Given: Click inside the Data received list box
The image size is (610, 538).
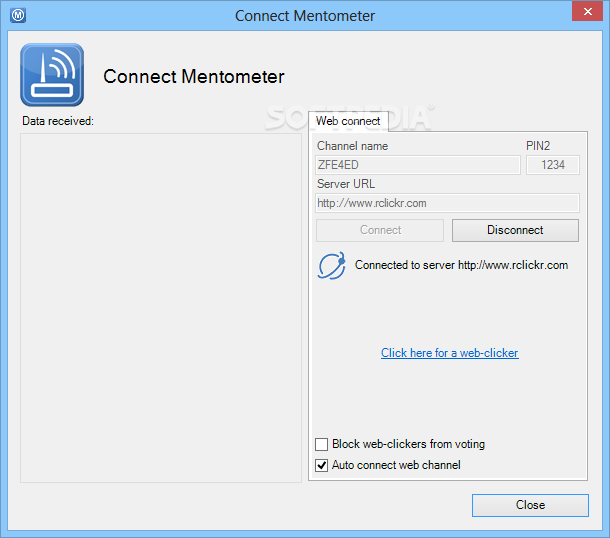Looking at the screenshot, I should [161, 308].
